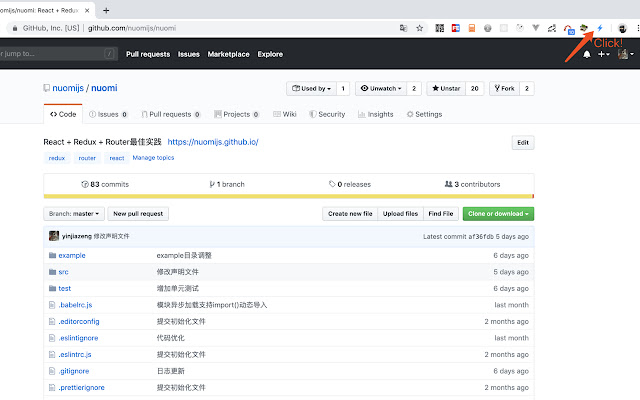The height and width of the screenshot is (400, 640).
Task: Click Find File button
Action: click(x=441, y=213)
